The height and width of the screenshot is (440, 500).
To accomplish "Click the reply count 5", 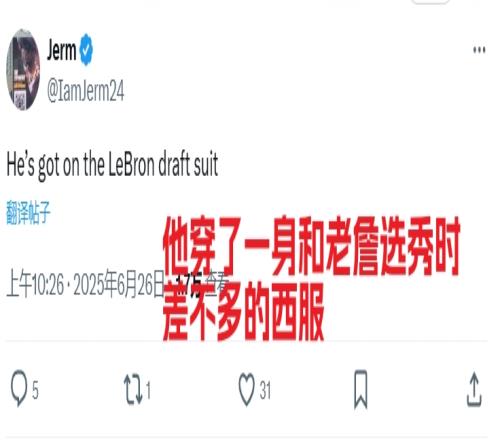I will point(35,390).
